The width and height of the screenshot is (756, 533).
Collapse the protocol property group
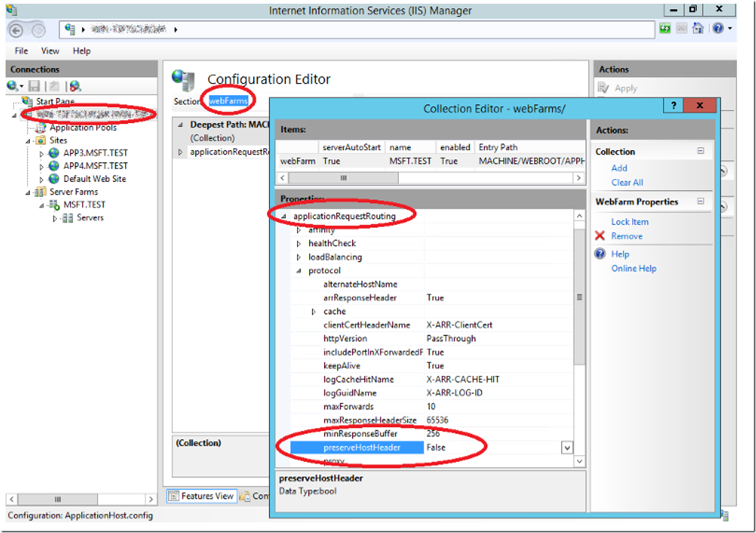tap(298, 271)
